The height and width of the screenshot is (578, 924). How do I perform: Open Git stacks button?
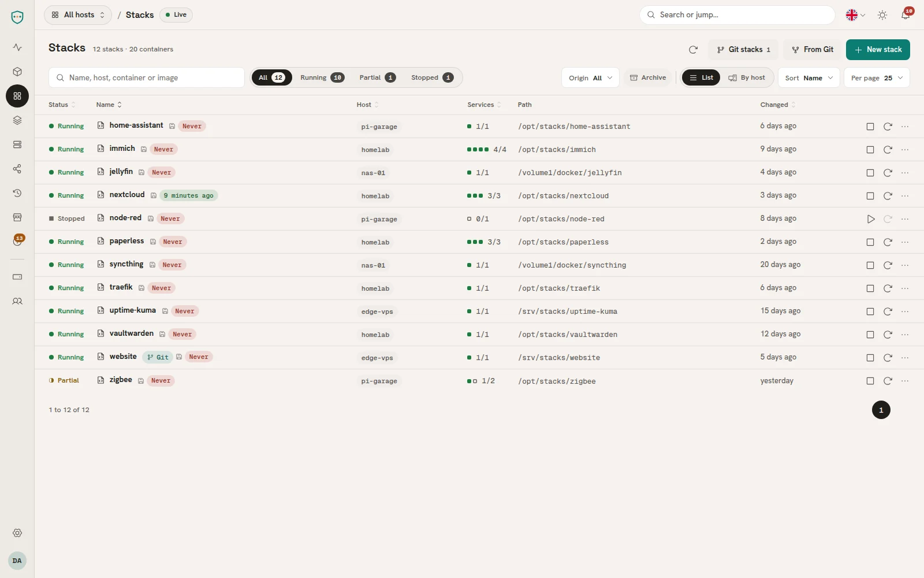coord(744,50)
